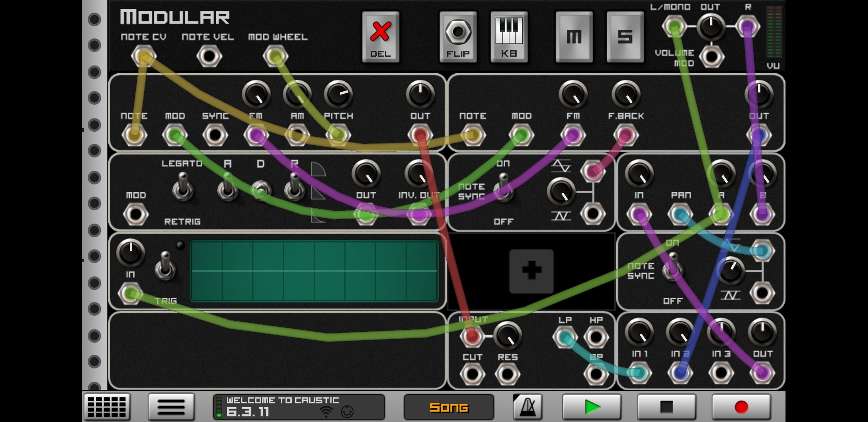Open the main menu hamburger button
Image resolution: width=868 pixels, height=422 pixels.
[x=171, y=407]
